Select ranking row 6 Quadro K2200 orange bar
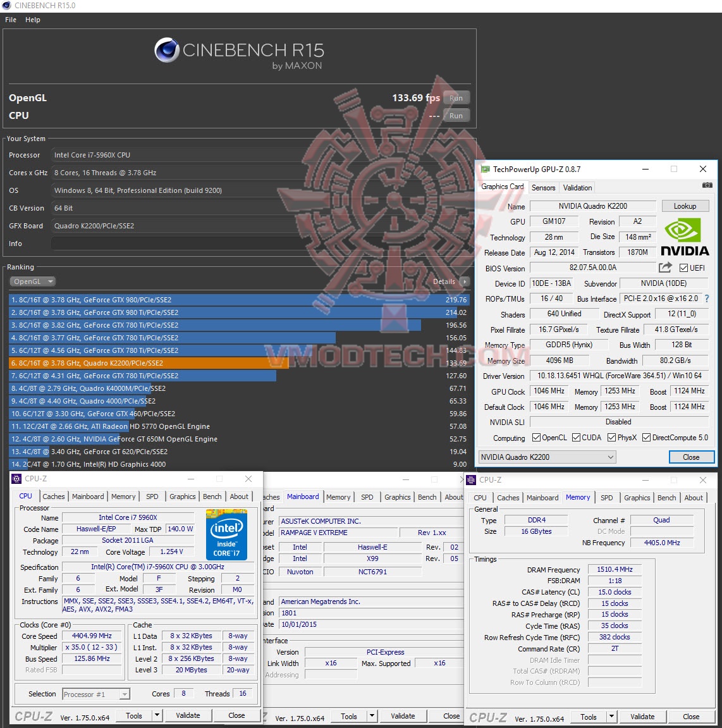 pos(240,363)
